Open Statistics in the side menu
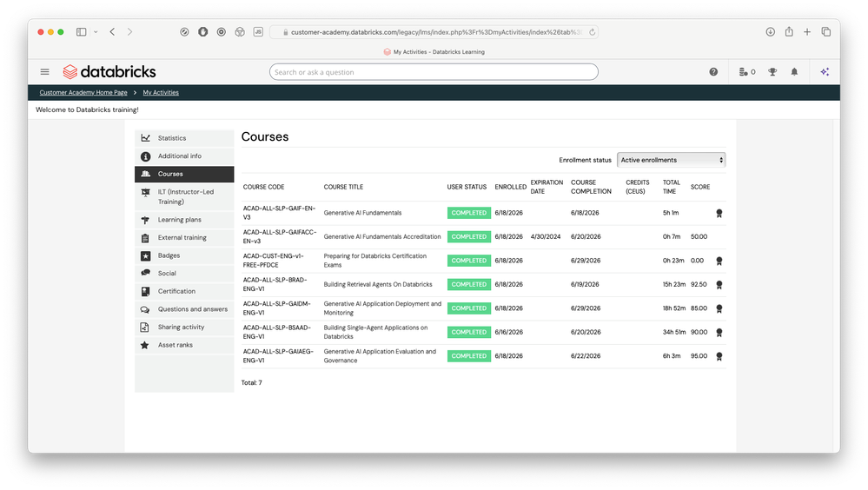 coord(184,138)
